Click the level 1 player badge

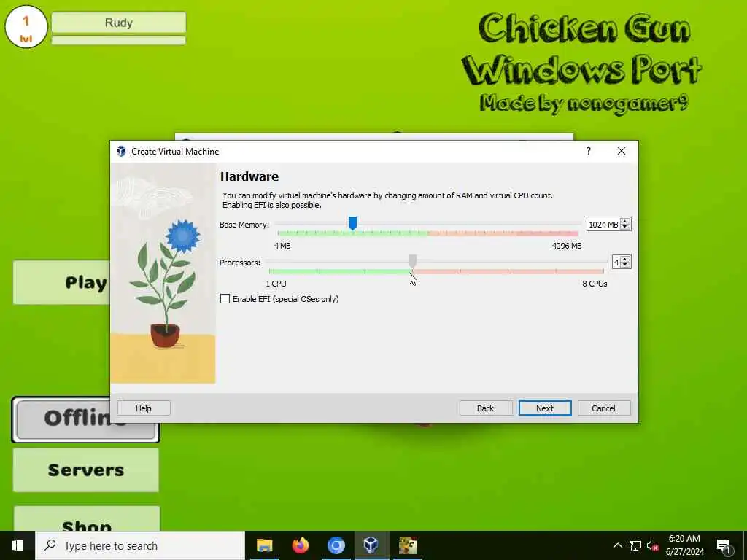point(26,27)
